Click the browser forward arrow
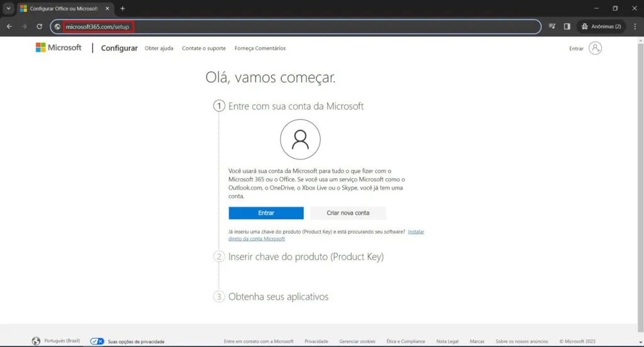Viewport: 644px width, 347px height. 25,26
